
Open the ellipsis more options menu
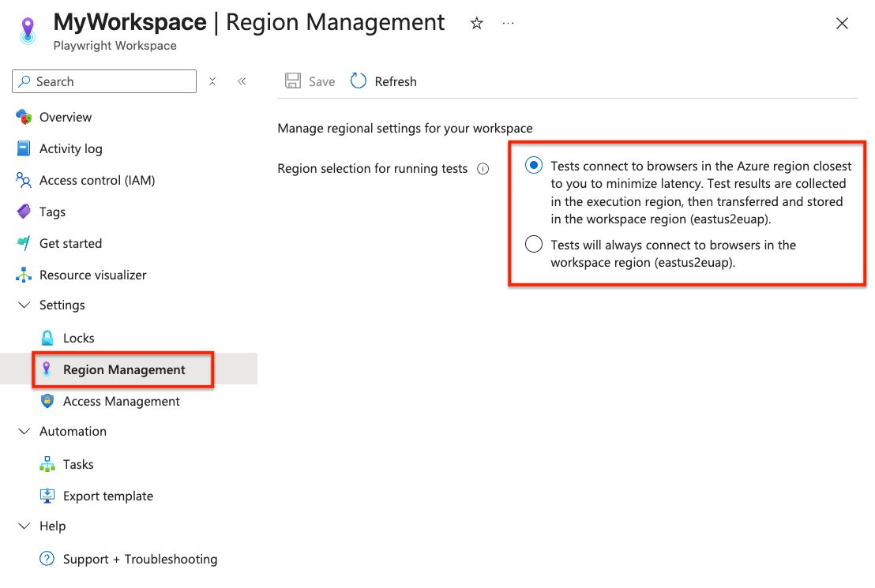click(508, 24)
